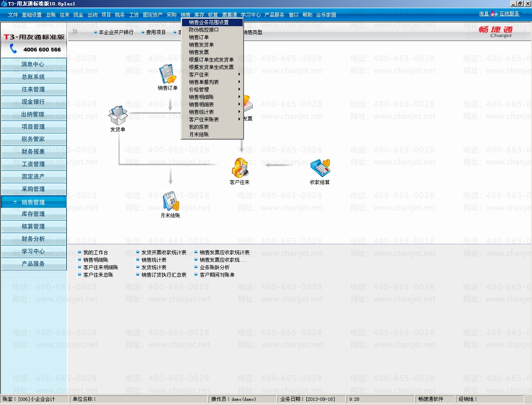Open 客户往来总账 report link
Screen dimensions: 532x405
[x=98, y=275]
